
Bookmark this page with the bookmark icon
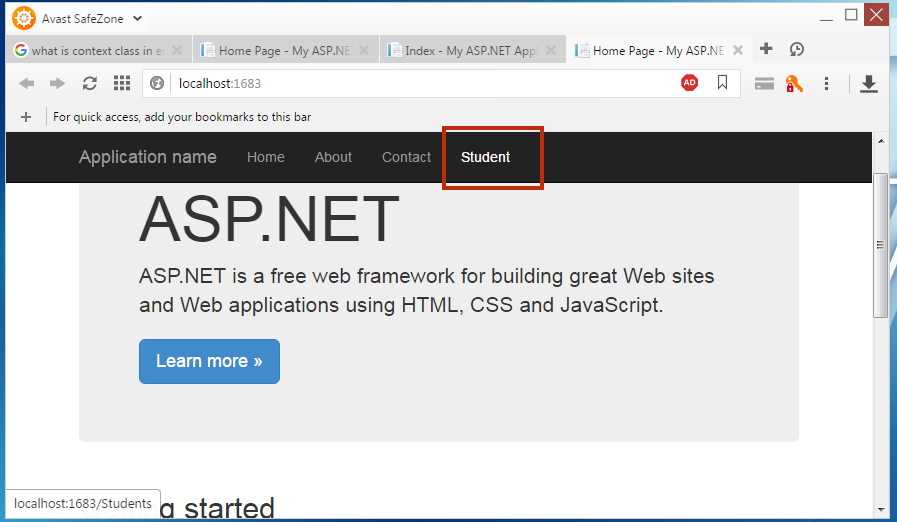point(723,83)
